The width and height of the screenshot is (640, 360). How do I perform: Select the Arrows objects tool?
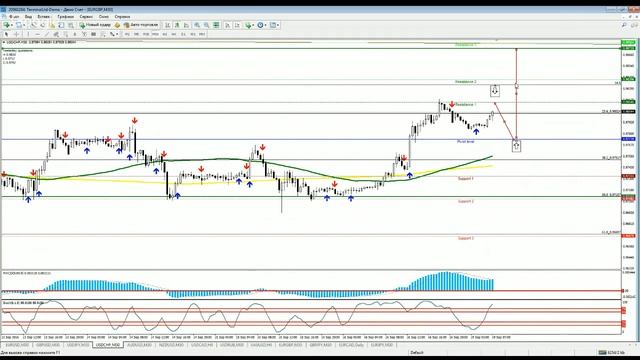[x=111, y=34]
